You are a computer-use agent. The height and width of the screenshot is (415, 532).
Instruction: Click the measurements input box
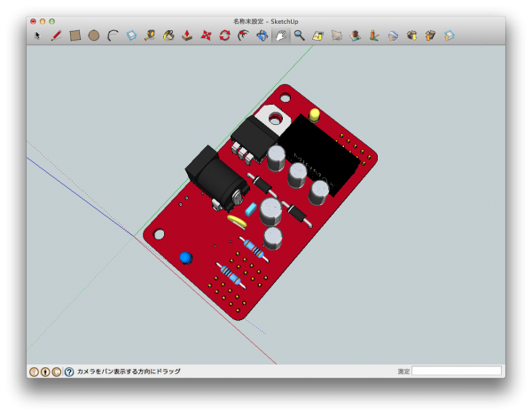pos(456,372)
